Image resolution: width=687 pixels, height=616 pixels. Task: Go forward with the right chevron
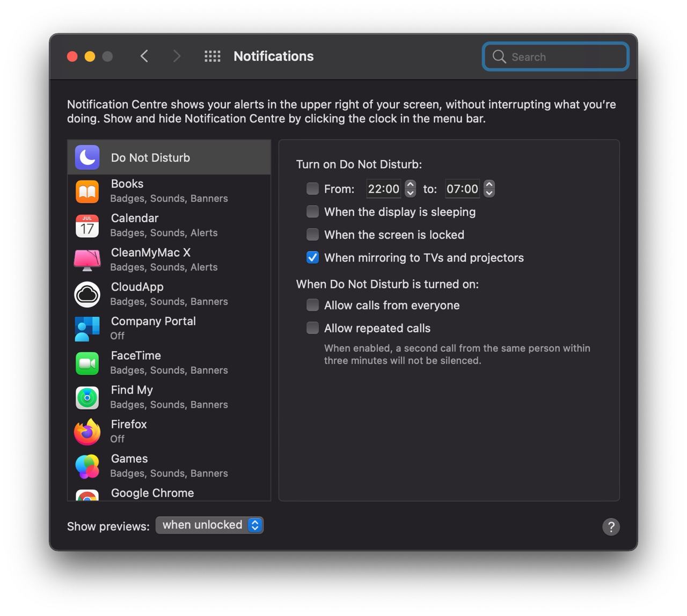pyautogui.click(x=177, y=56)
